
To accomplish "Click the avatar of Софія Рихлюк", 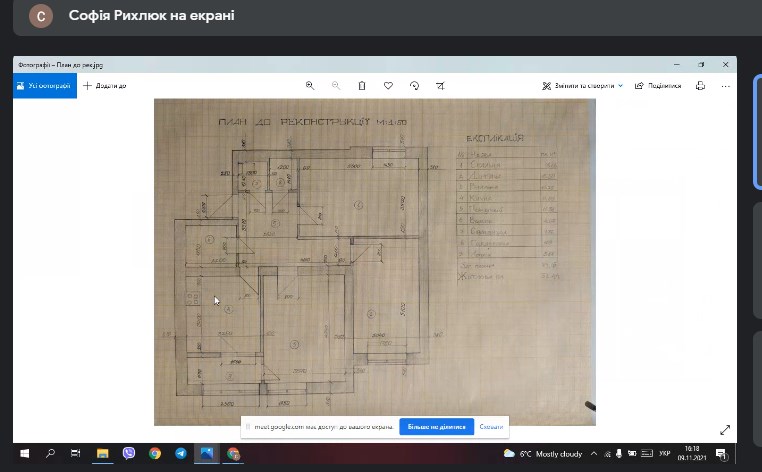I will (x=41, y=16).
